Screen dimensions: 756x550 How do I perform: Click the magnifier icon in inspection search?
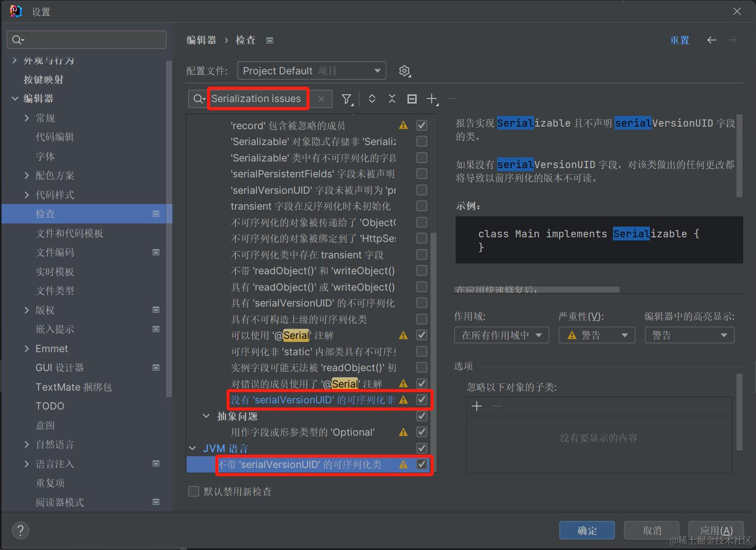point(198,99)
